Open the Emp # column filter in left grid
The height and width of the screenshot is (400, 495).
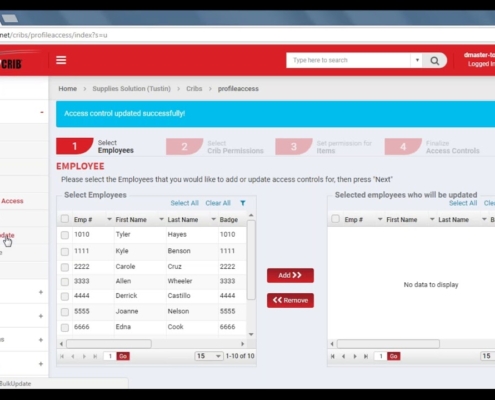click(109, 219)
